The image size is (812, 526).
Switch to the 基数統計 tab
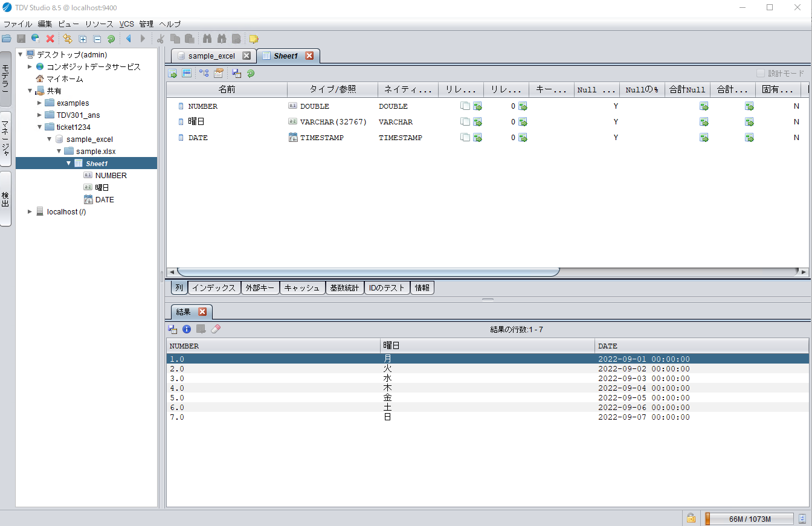pos(344,288)
